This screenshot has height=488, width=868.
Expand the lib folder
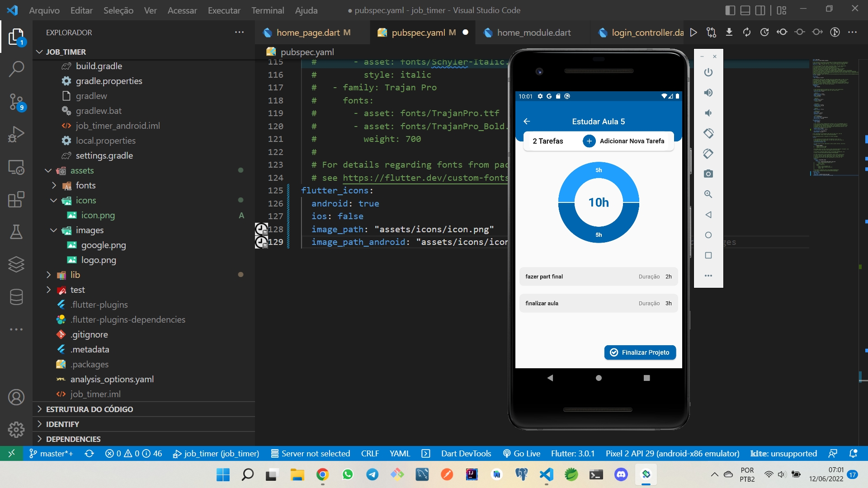[75, 275]
